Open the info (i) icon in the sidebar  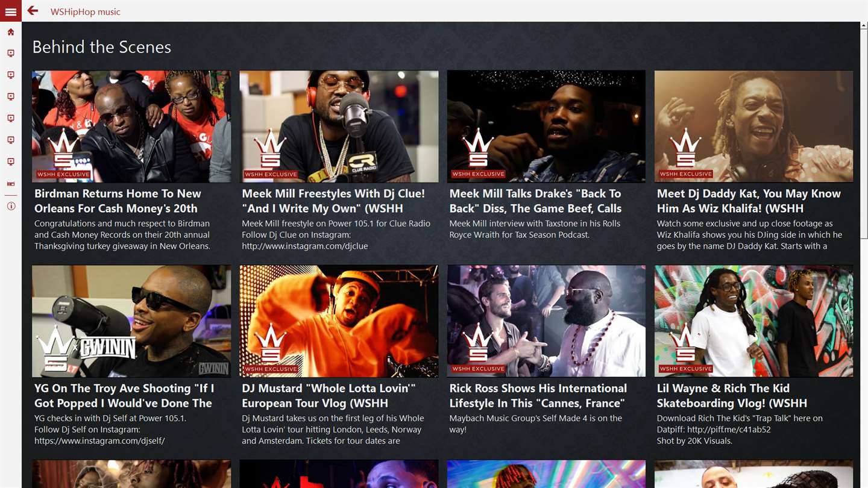pyautogui.click(x=11, y=206)
